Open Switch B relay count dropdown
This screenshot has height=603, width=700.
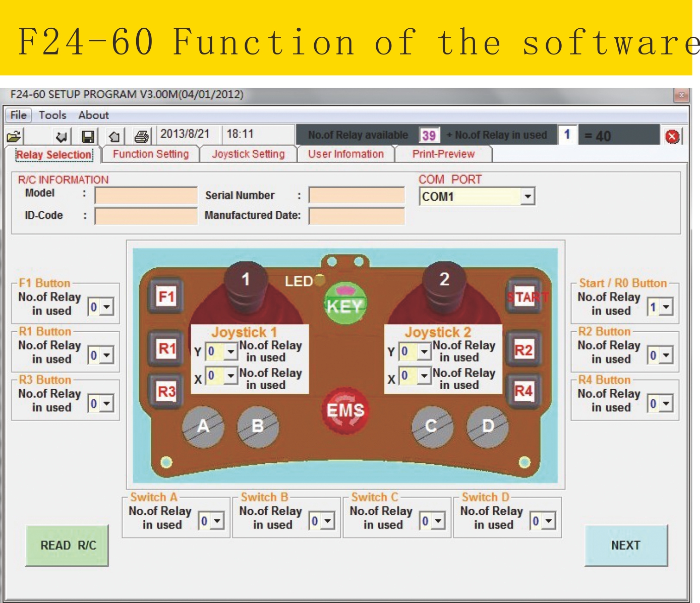click(x=328, y=520)
